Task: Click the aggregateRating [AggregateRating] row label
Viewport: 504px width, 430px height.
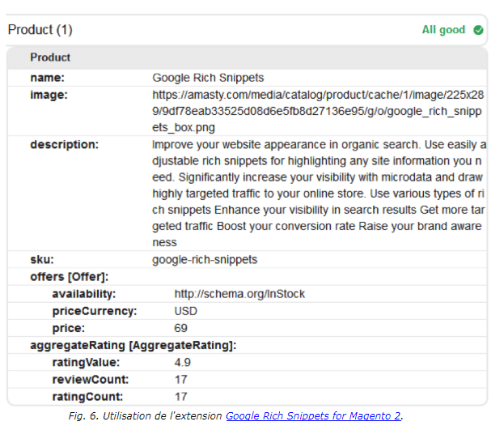Action: pos(133,345)
